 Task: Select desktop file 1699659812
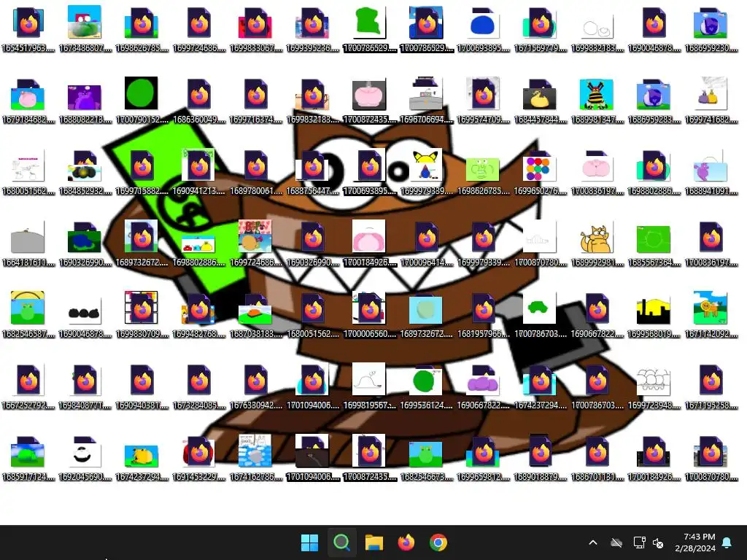(x=484, y=457)
